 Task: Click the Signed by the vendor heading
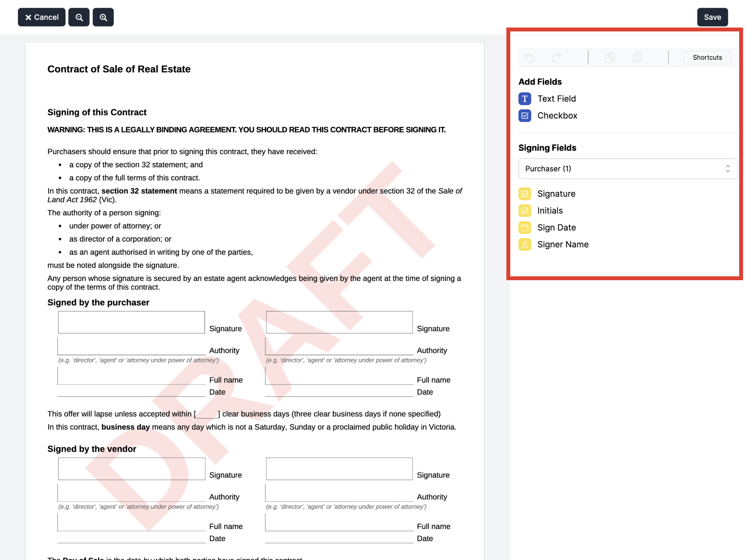(x=92, y=449)
